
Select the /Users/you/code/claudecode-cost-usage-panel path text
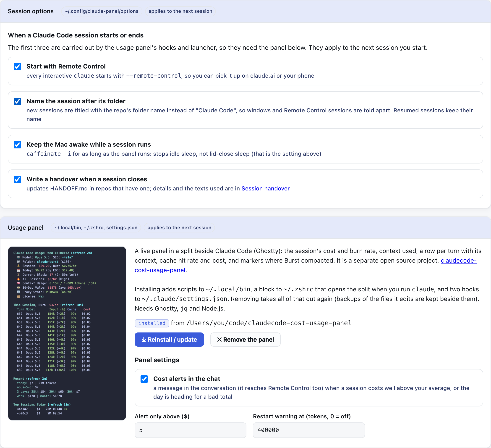pyautogui.click(x=269, y=323)
